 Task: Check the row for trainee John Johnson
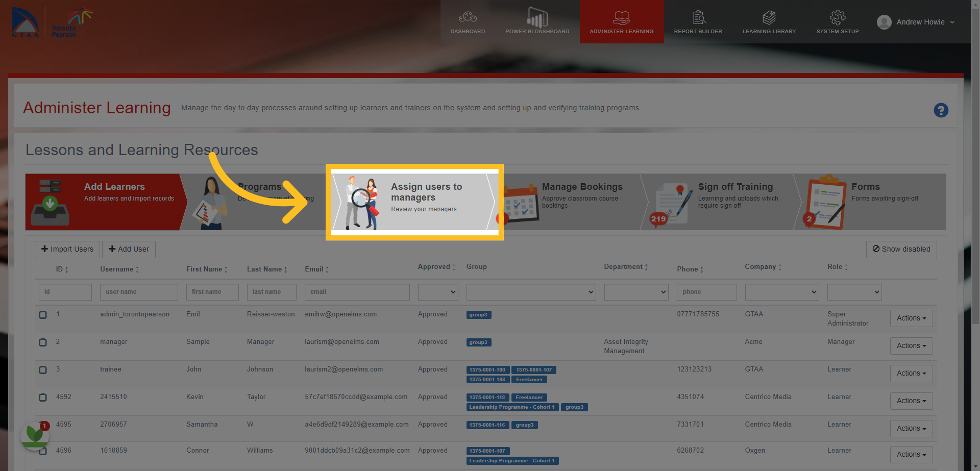click(x=43, y=370)
